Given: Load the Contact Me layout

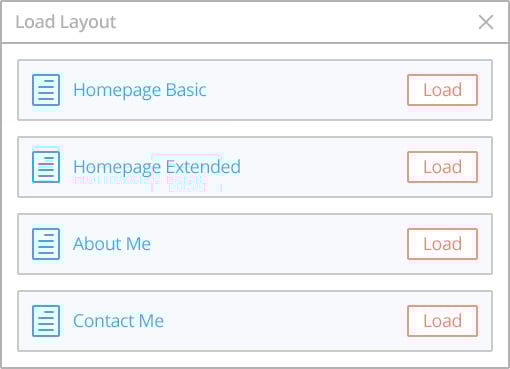Looking at the screenshot, I should (x=442, y=321).
